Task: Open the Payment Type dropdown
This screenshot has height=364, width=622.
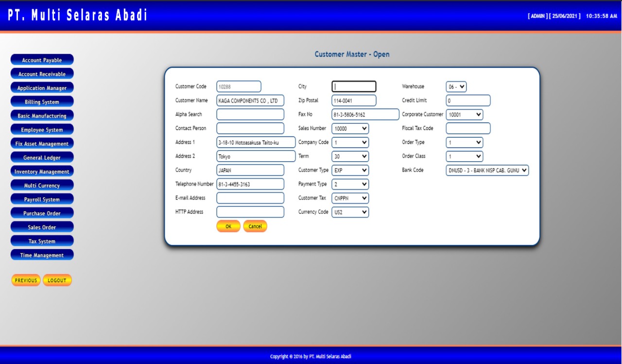Action: (x=350, y=184)
